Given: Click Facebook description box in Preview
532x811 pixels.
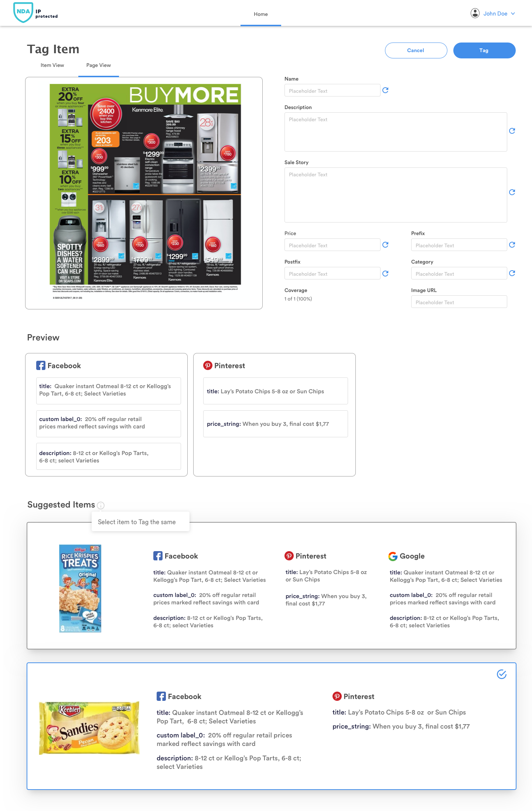Looking at the screenshot, I should 109,456.
